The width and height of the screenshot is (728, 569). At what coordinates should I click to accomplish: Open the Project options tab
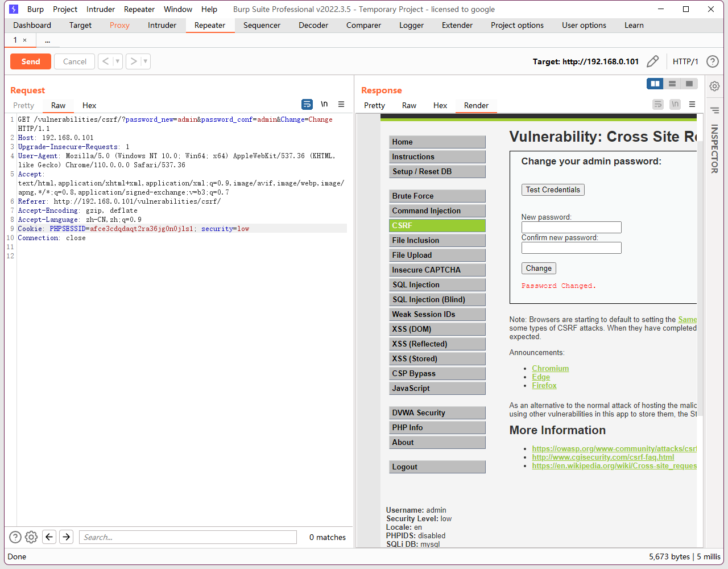point(517,25)
